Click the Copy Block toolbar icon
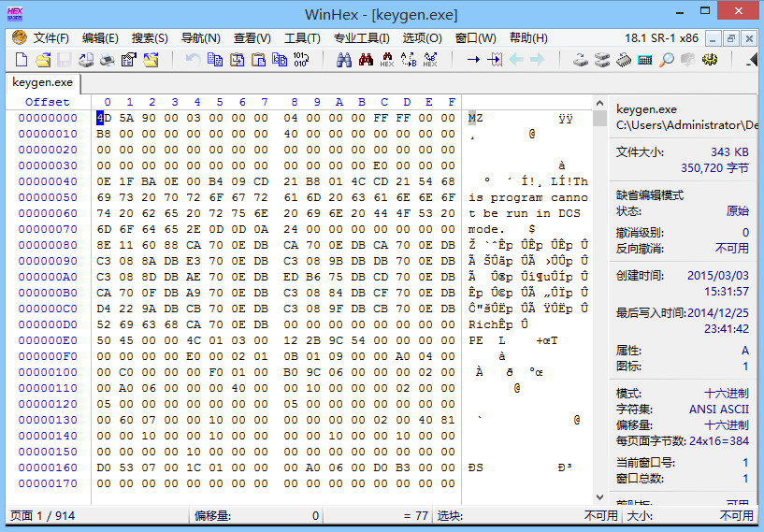This screenshot has height=532, width=764. 215,60
